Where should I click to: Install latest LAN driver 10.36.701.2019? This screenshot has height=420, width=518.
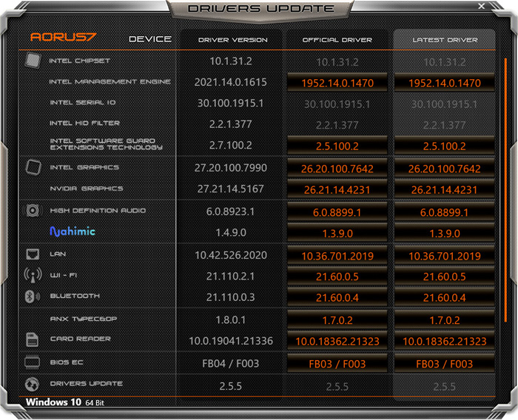point(445,256)
